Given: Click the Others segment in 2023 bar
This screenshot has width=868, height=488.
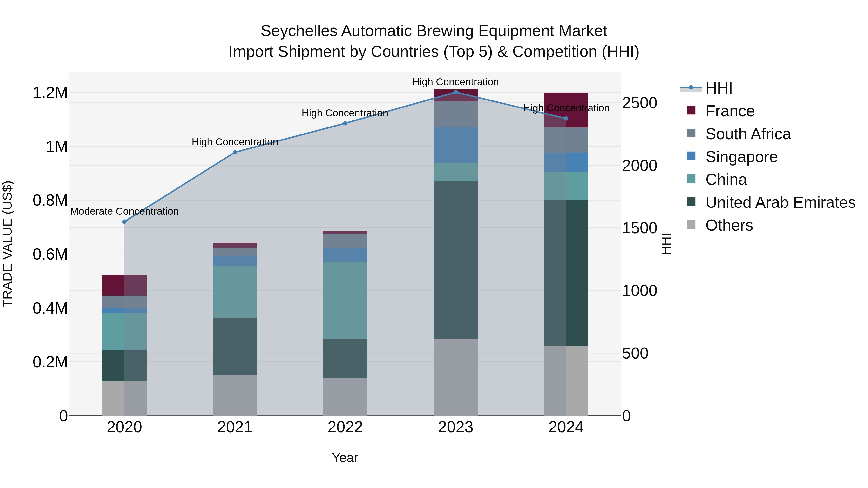Looking at the screenshot, I should [x=455, y=377].
